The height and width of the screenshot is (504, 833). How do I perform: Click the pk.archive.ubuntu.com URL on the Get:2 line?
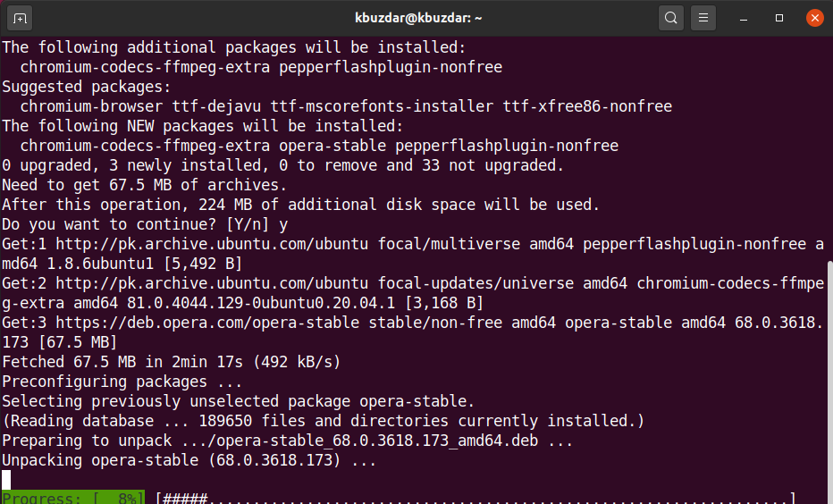pos(212,283)
